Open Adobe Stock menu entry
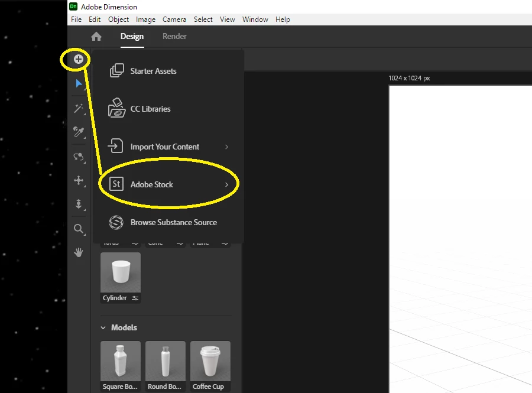 168,184
